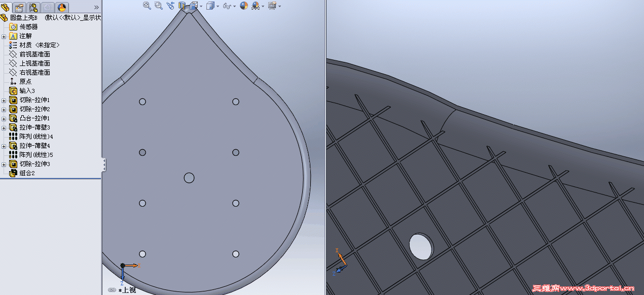Viewport: 644px width, 295px height.
Task: Select the root part 圆盘上壳B
Action: 24,18
